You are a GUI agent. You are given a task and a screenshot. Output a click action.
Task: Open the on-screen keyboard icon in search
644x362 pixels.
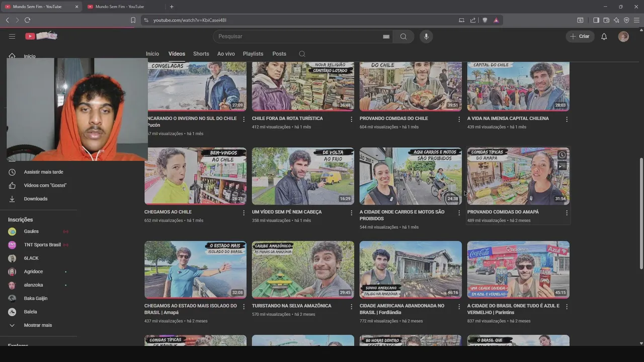(x=386, y=37)
